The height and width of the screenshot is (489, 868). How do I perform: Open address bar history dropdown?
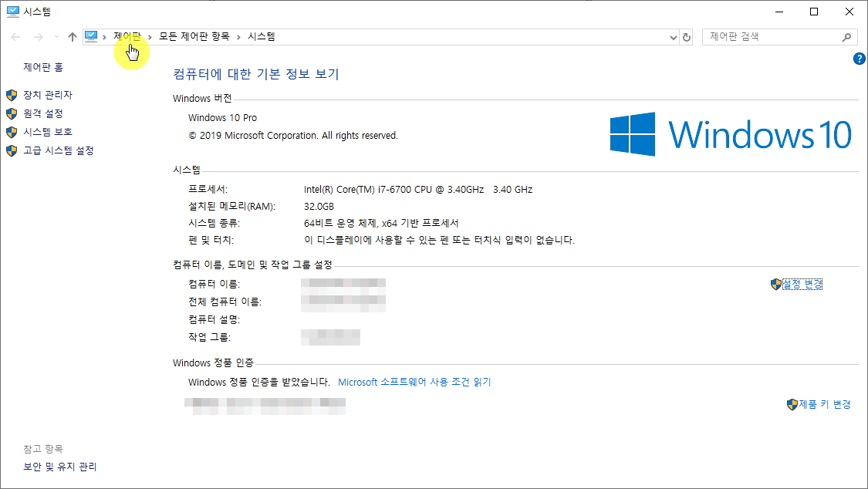pos(673,37)
